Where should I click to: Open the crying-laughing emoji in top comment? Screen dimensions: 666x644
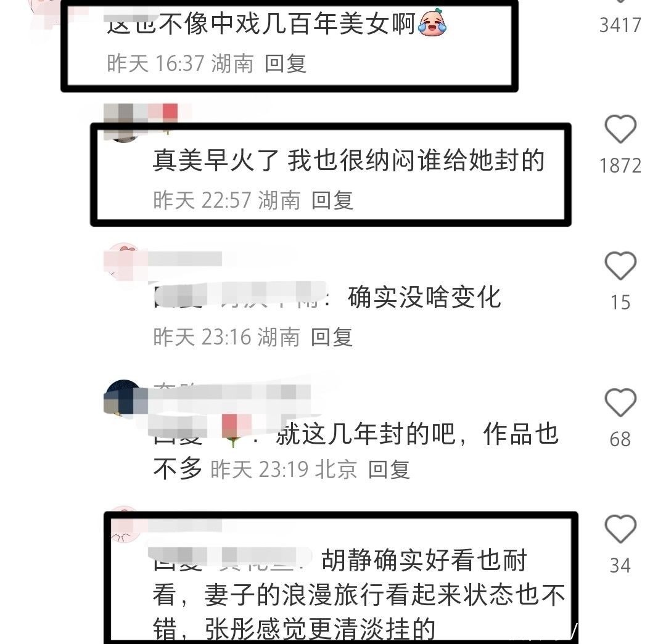[x=432, y=22]
